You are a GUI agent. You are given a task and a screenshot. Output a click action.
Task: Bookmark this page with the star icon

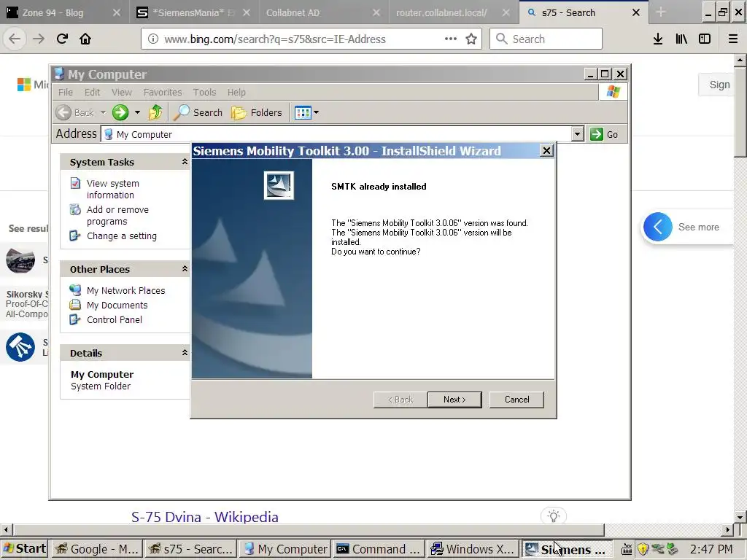click(471, 39)
